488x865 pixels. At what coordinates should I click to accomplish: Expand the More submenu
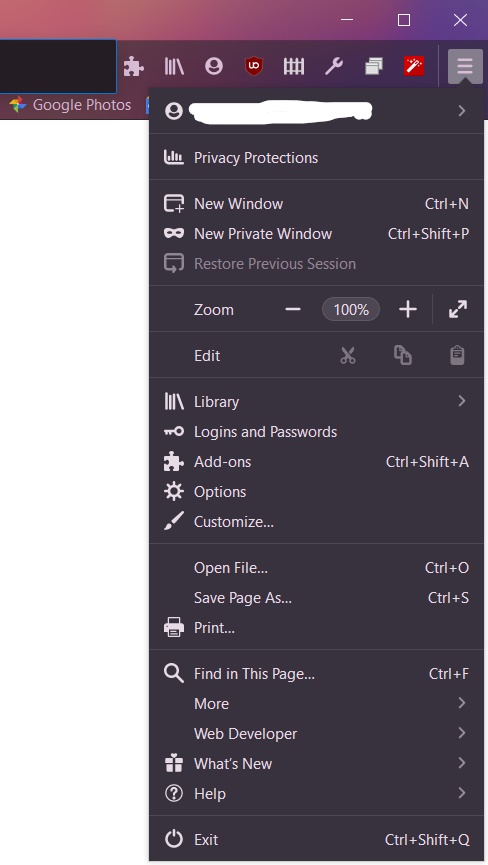click(316, 703)
